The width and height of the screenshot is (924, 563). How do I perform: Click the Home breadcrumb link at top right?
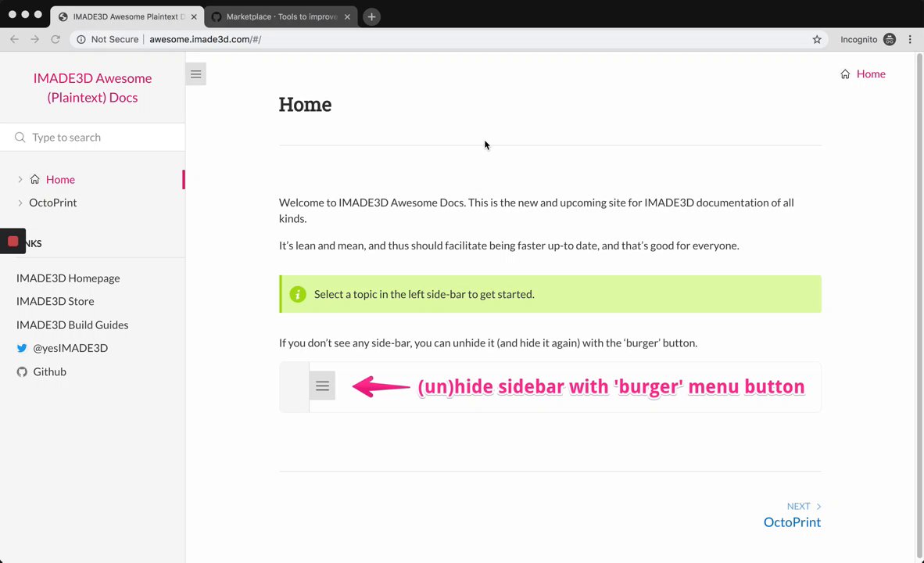871,74
